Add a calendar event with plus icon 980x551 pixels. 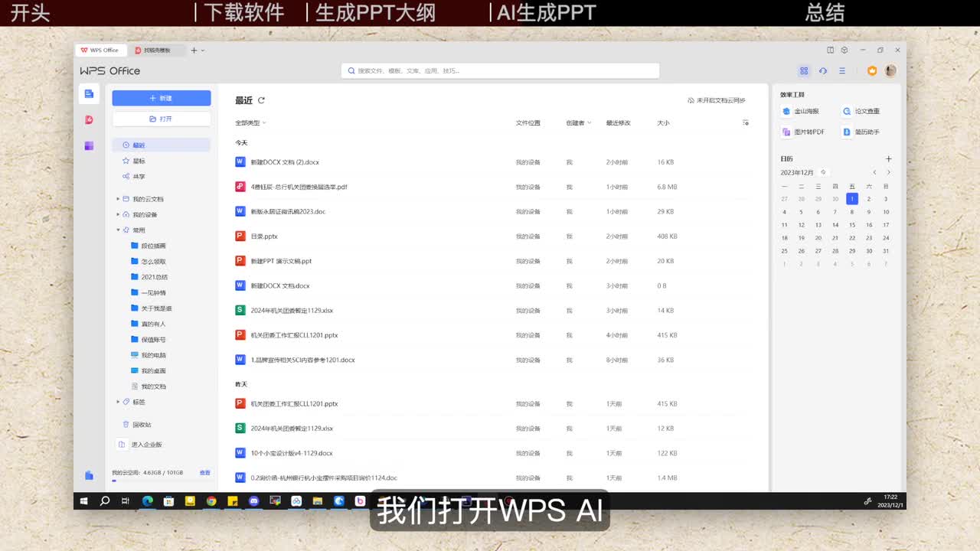tap(888, 159)
